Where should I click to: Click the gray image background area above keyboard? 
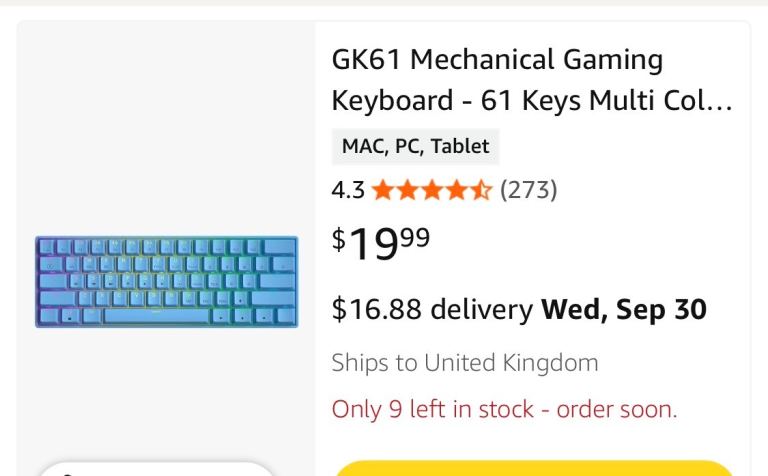167,128
